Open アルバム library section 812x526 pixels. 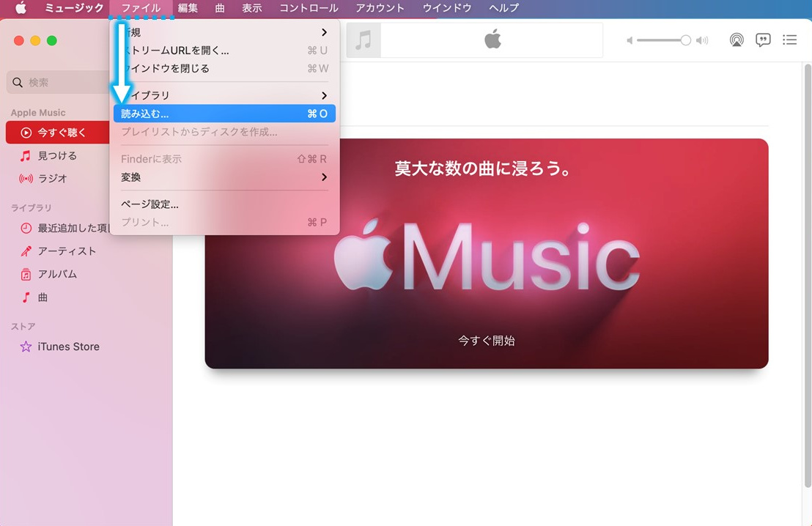pyautogui.click(x=57, y=274)
